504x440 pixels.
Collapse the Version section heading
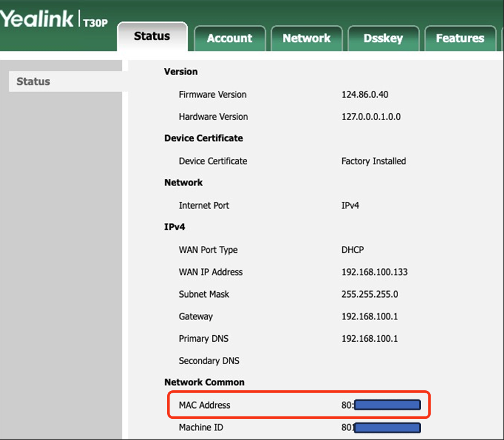tap(180, 72)
